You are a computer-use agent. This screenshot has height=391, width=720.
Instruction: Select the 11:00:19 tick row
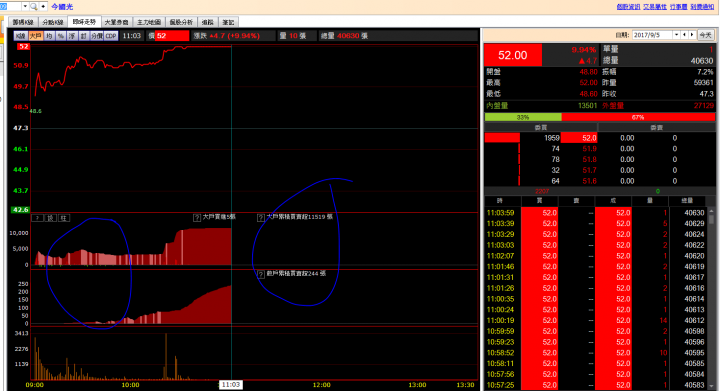tap(596, 320)
